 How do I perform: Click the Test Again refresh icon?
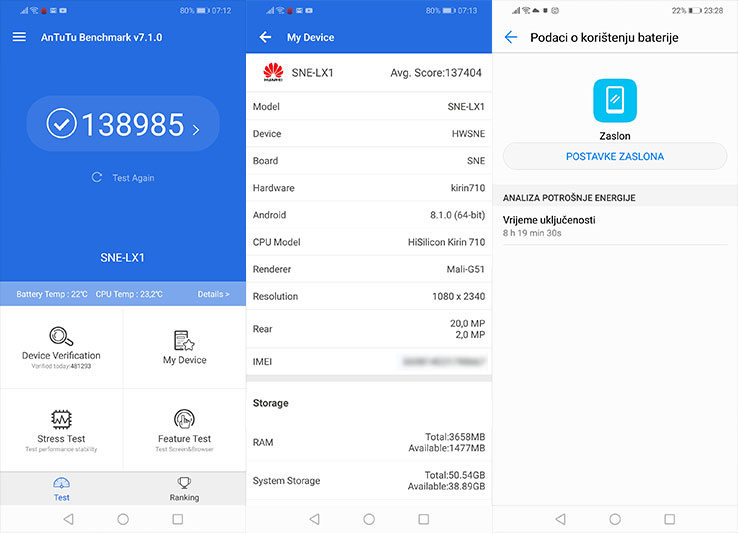click(97, 177)
